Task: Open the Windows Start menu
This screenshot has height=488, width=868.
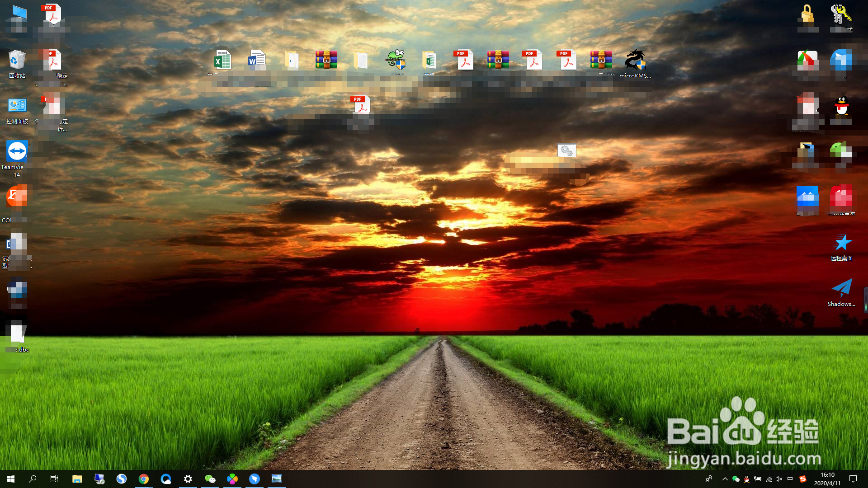Action: coord(11,479)
